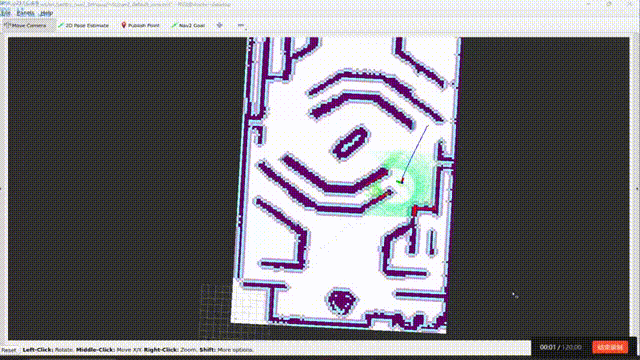This screenshot has height=360, width=640.
Task: Click the oval obstacle in the map center
Action: (x=351, y=143)
